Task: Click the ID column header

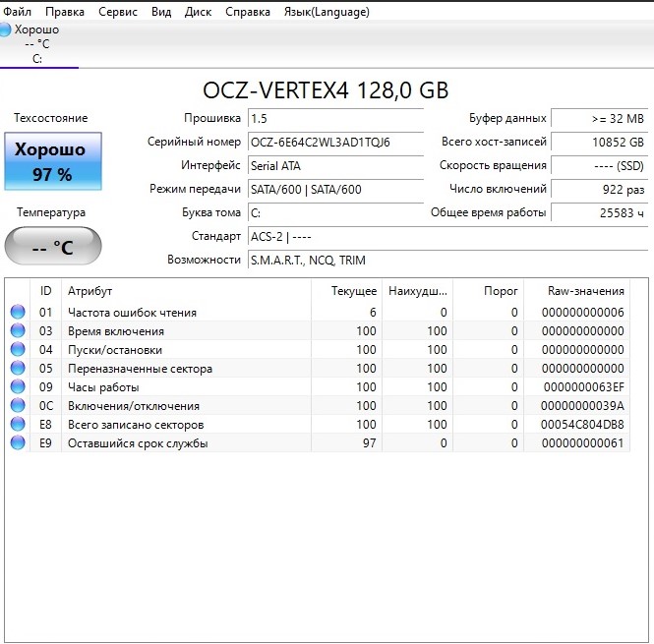Action: [45, 291]
